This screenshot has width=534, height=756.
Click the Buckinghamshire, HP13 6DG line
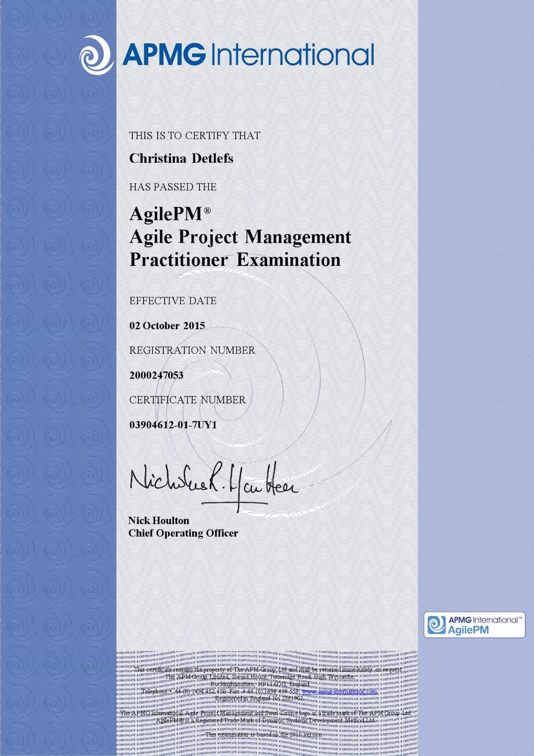click(x=260, y=684)
